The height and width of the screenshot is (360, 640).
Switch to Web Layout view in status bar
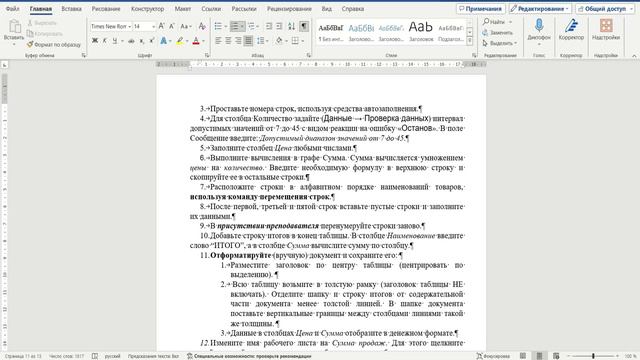[556, 356]
